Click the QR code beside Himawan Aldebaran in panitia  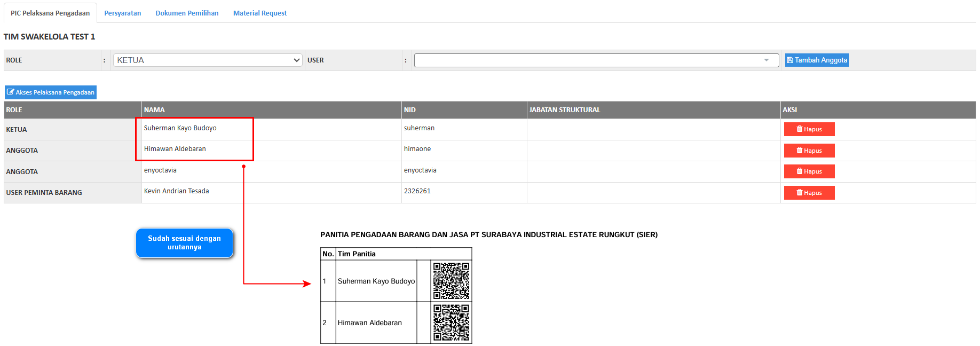[x=451, y=323]
